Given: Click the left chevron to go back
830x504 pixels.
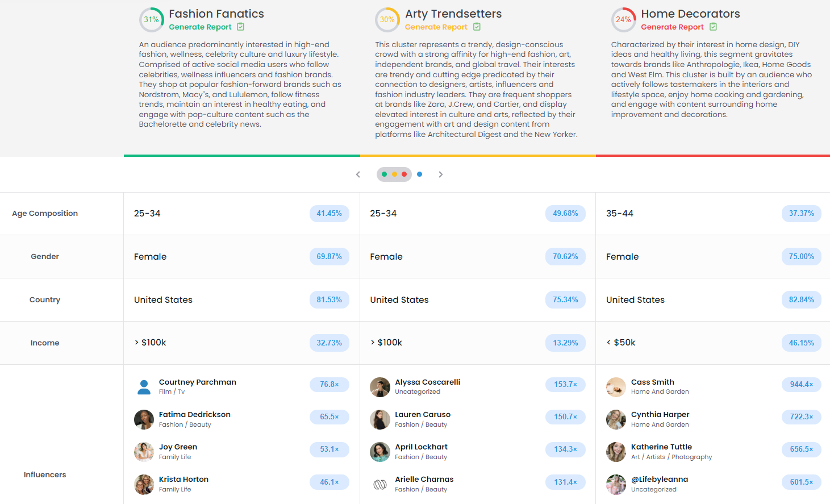Looking at the screenshot, I should (358, 174).
